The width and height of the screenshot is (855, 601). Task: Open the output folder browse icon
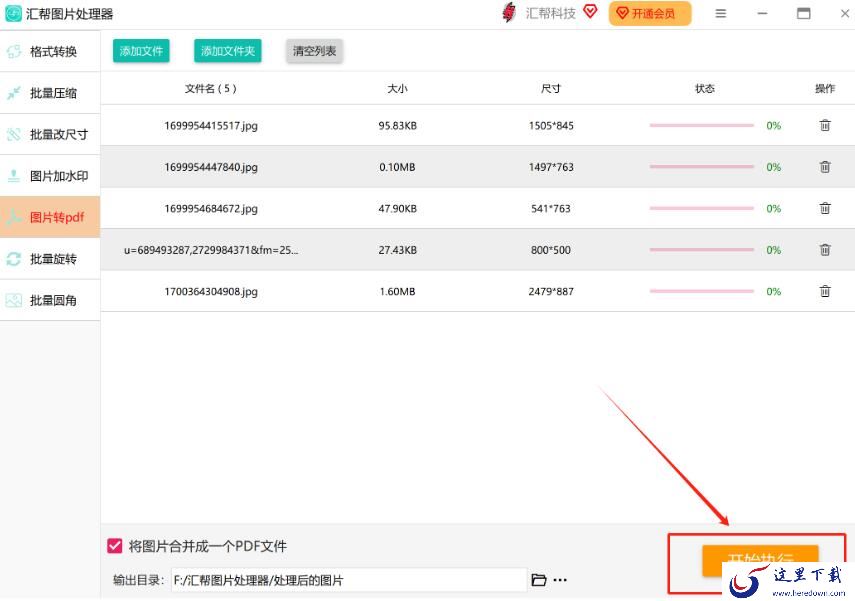tap(539, 580)
